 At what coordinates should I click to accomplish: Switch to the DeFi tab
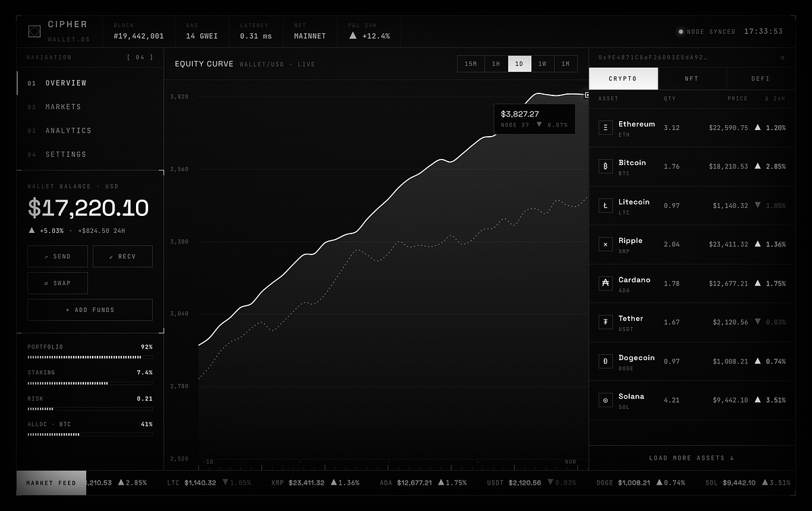pyautogui.click(x=761, y=79)
